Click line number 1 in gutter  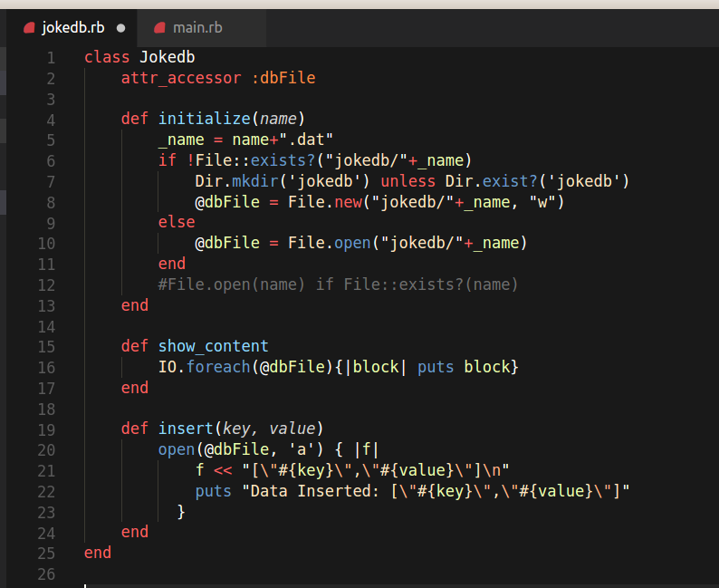pos(51,58)
